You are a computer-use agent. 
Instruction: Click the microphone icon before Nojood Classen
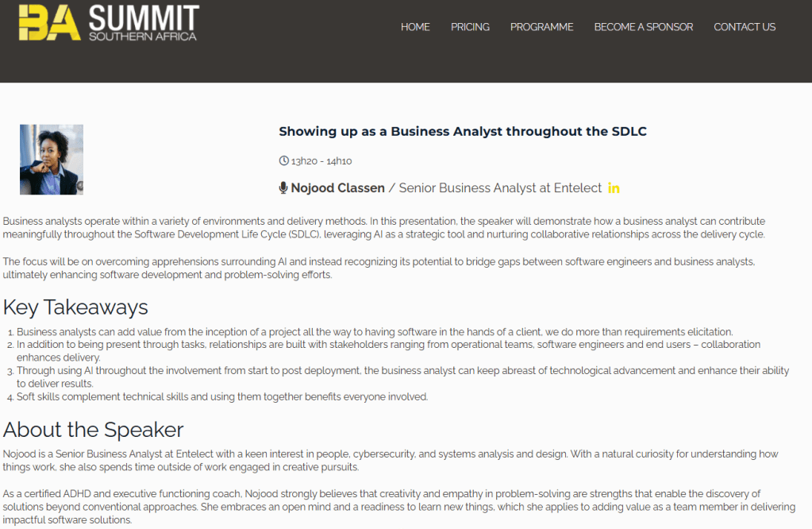pos(283,188)
